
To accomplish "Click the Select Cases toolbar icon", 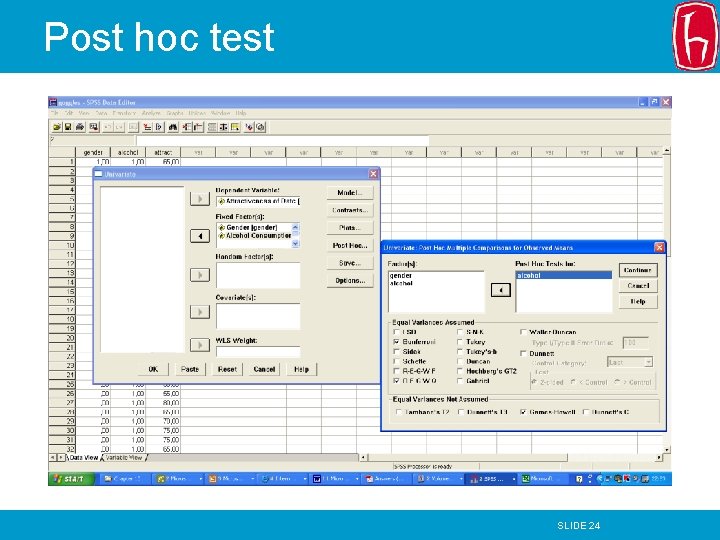I will point(235,127).
